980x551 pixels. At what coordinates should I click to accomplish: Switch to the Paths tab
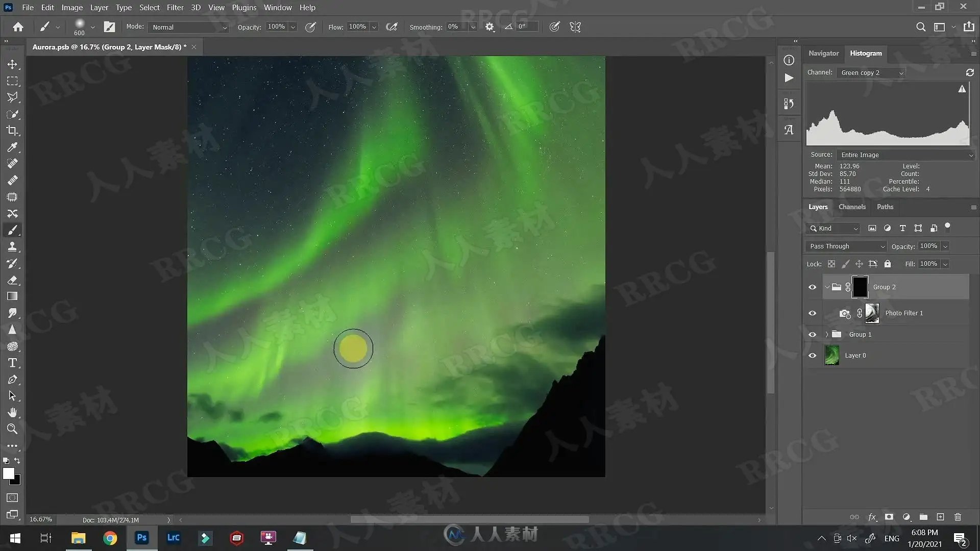point(885,207)
